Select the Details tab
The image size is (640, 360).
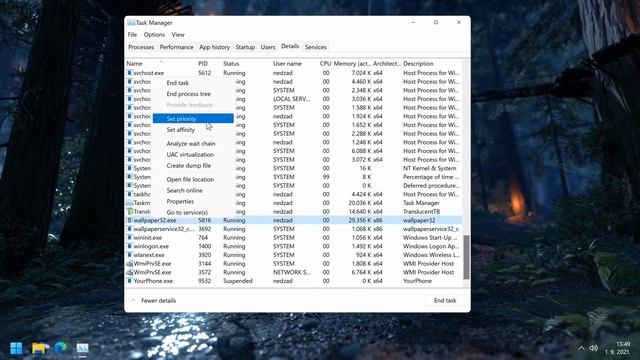[x=290, y=47]
